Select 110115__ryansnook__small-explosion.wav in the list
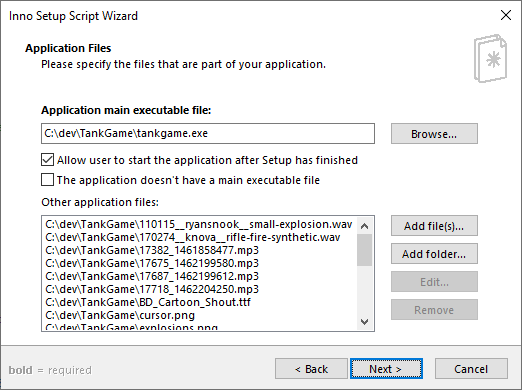The width and height of the screenshot is (522, 390). [x=199, y=224]
